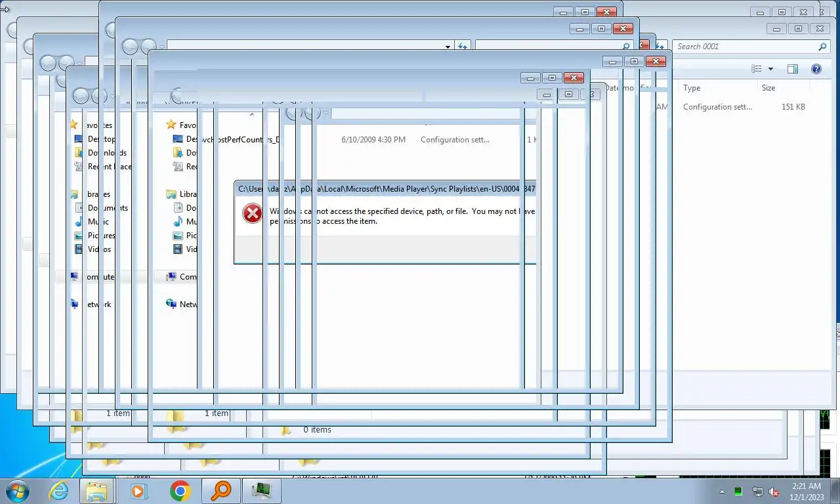The height and width of the screenshot is (504, 840).
Task: Sort by the Type column header
Action: (x=692, y=88)
